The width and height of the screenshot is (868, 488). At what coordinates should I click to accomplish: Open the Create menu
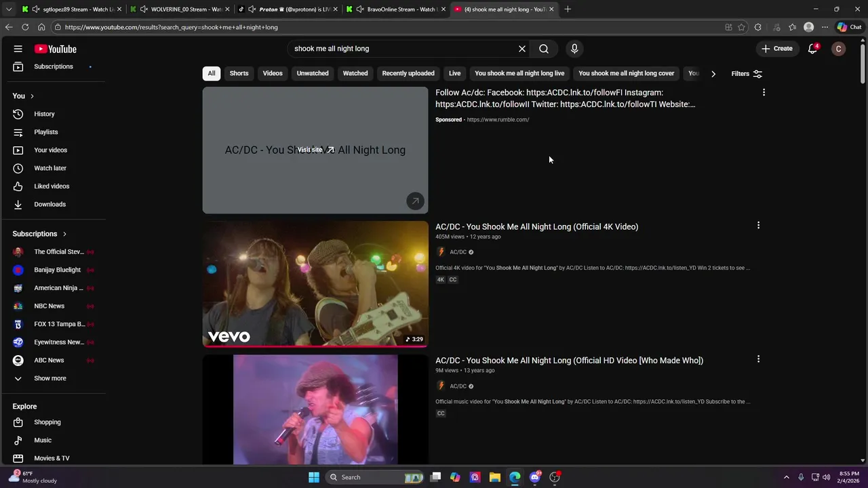[x=777, y=49]
